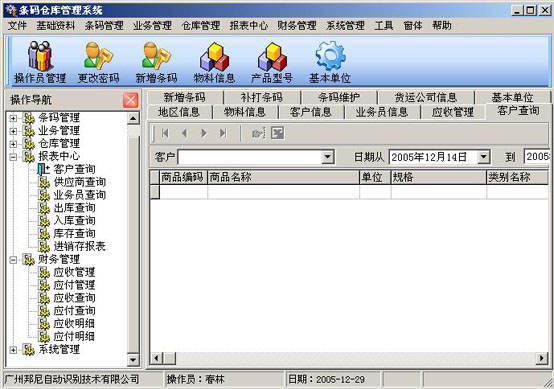Open the 基础资料 menu
Viewport: 554px width, 389px height.
click(x=56, y=25)
